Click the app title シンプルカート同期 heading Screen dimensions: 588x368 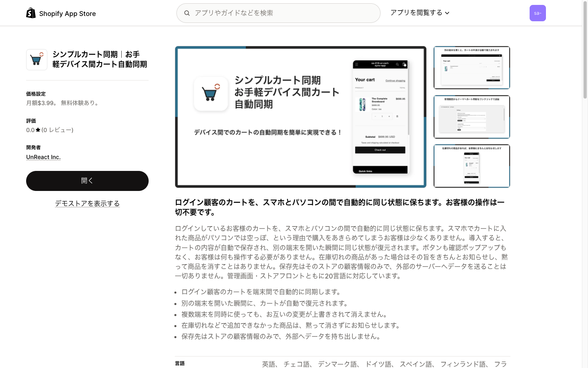pyautogui.click(x=100, y=59)
